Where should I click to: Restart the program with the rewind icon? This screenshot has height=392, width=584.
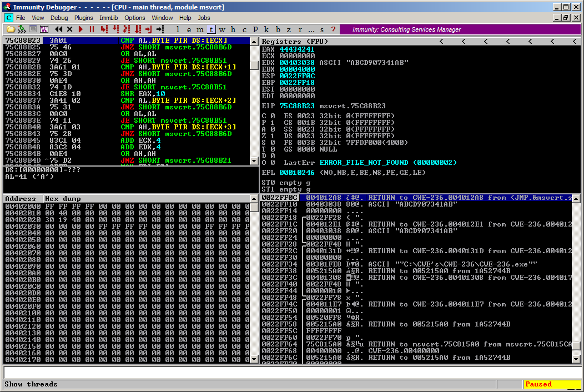coord(59,29)
